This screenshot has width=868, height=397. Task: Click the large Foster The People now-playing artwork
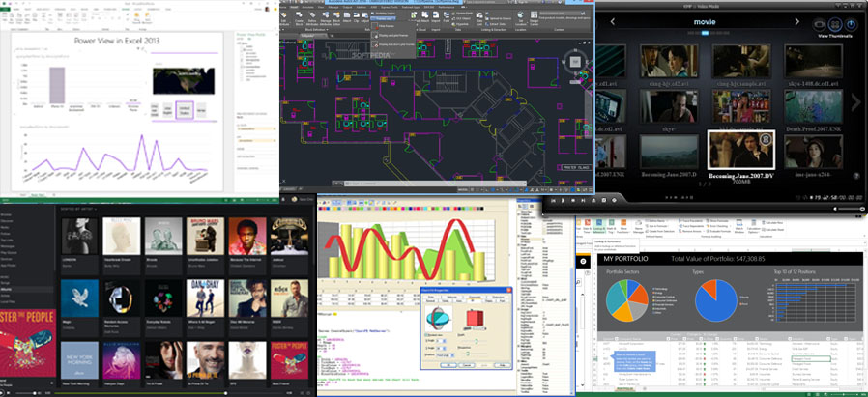(28, 343)
